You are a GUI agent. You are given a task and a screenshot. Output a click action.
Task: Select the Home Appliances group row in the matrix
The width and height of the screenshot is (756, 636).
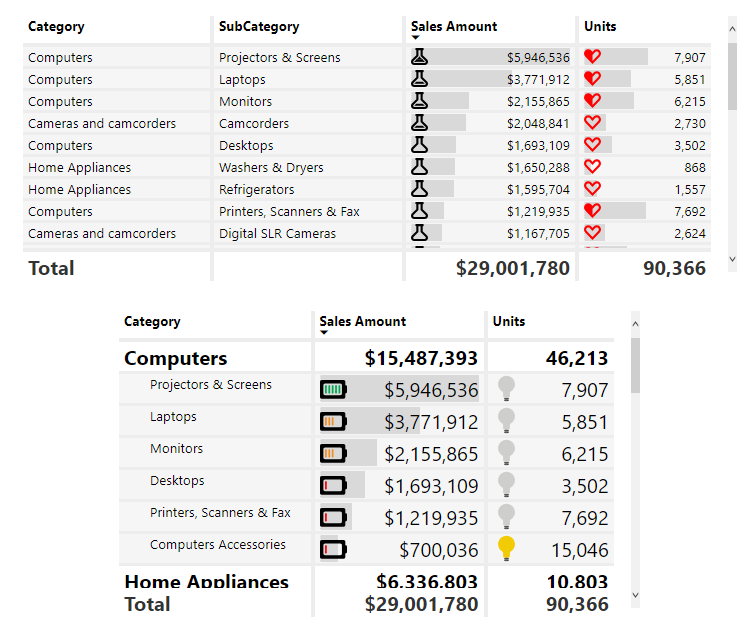206,581
